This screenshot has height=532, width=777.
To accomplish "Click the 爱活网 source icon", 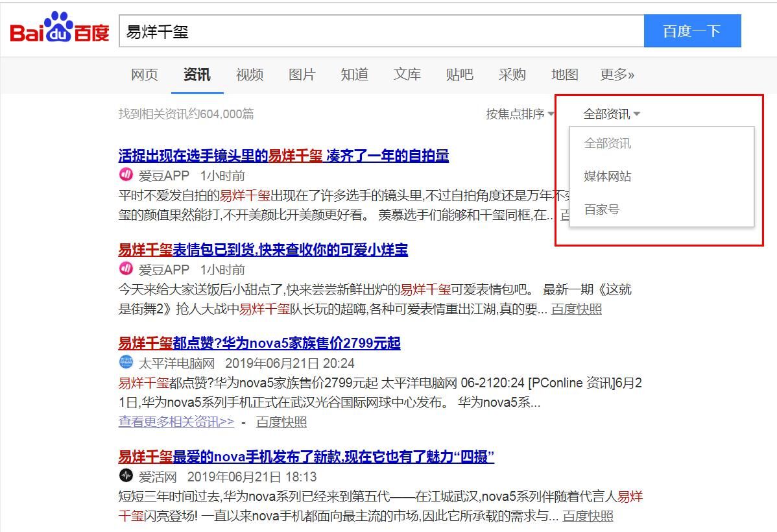I will tap(125, 476).
